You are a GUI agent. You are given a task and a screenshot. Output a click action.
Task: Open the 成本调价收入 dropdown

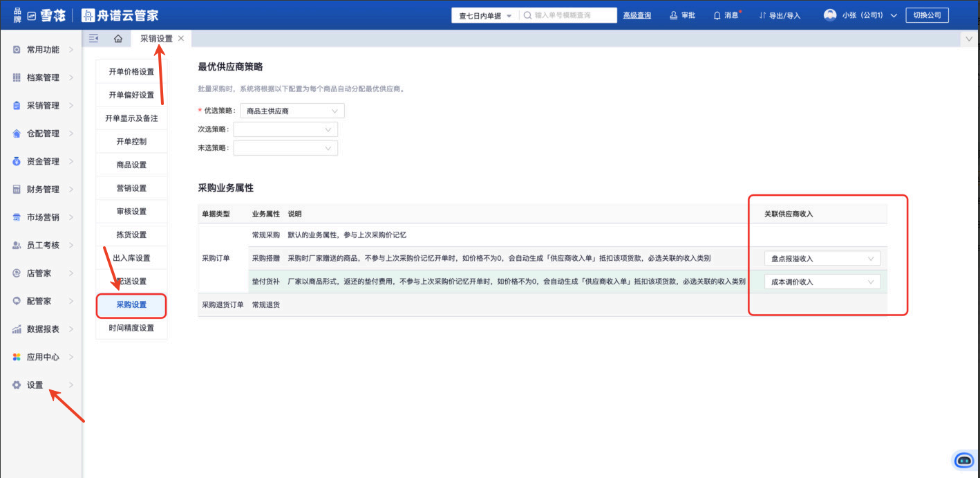(x=822, y=282)
